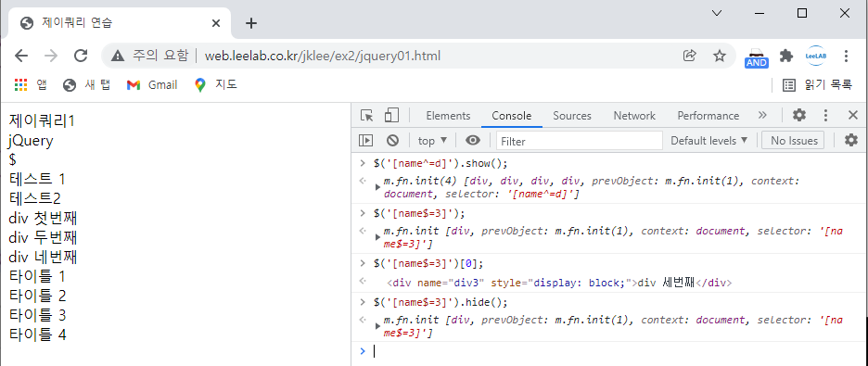868x366 pixels.
Task: Clear the console
Action: click(x=392, y=141)
